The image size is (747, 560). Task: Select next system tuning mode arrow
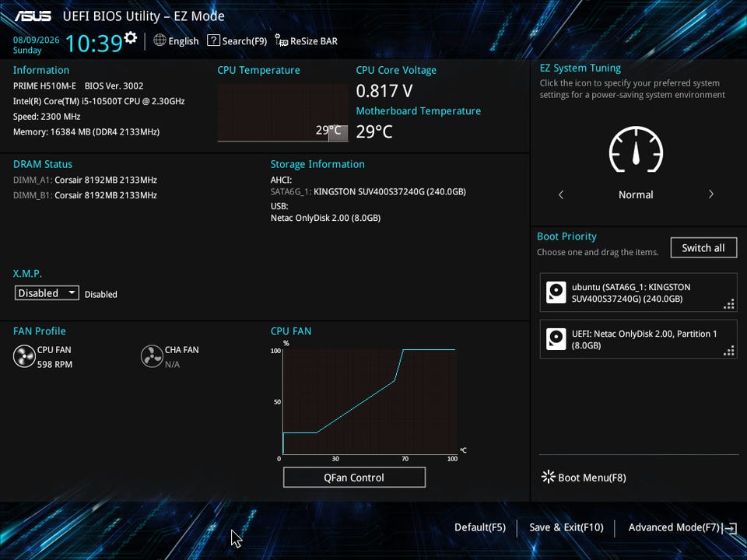click(x=710, y=194)
